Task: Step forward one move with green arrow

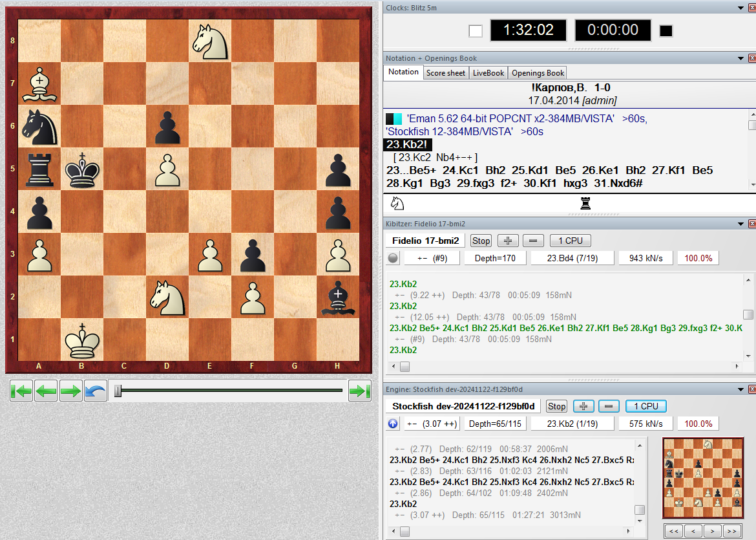Action: (x=70, y=391)
